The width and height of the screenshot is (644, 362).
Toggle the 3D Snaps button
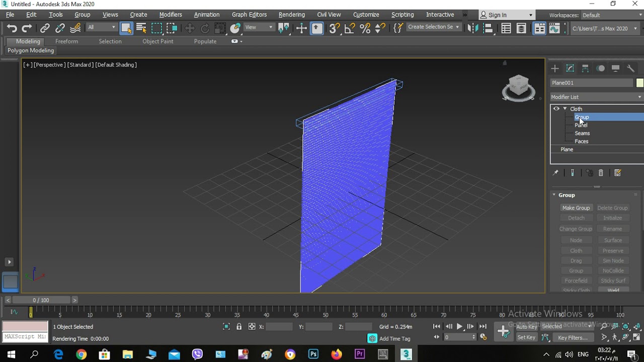pos(334,29)
